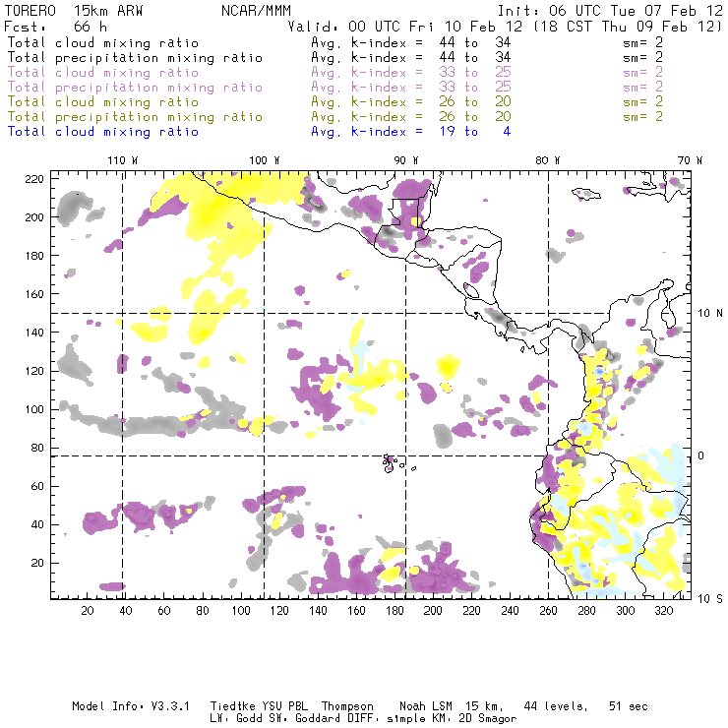Click '180' on the horizontal grid axis
The image size is (728, 728).
[x=394, y=611]
